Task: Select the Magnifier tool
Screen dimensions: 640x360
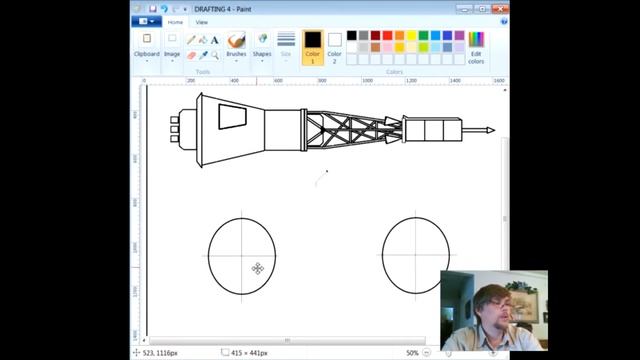Action: click(215, 55)
